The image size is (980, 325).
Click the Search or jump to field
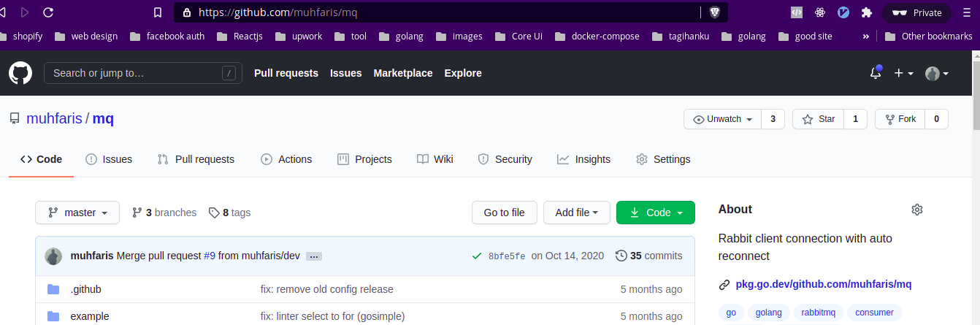[142, 73]
